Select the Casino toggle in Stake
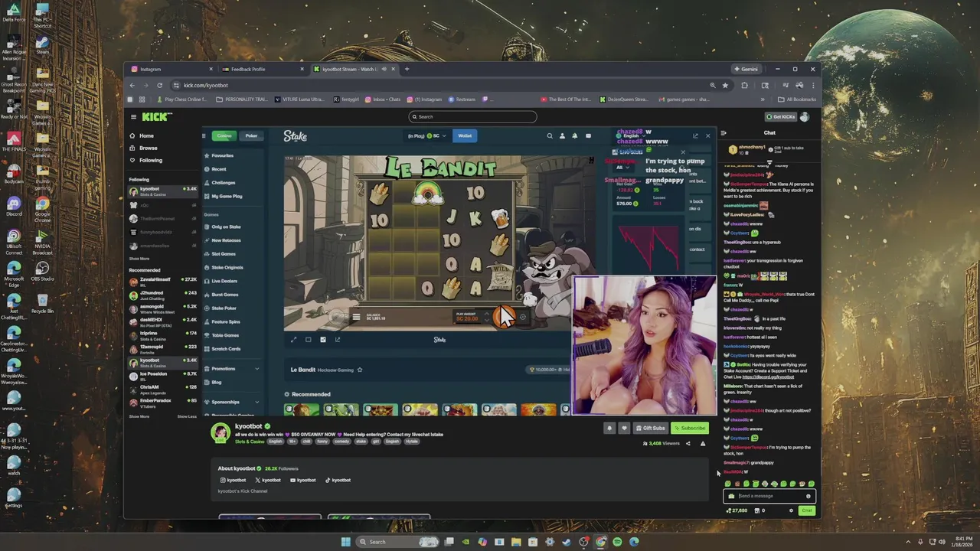The image size is (980, 551). [x=224, y=136]
